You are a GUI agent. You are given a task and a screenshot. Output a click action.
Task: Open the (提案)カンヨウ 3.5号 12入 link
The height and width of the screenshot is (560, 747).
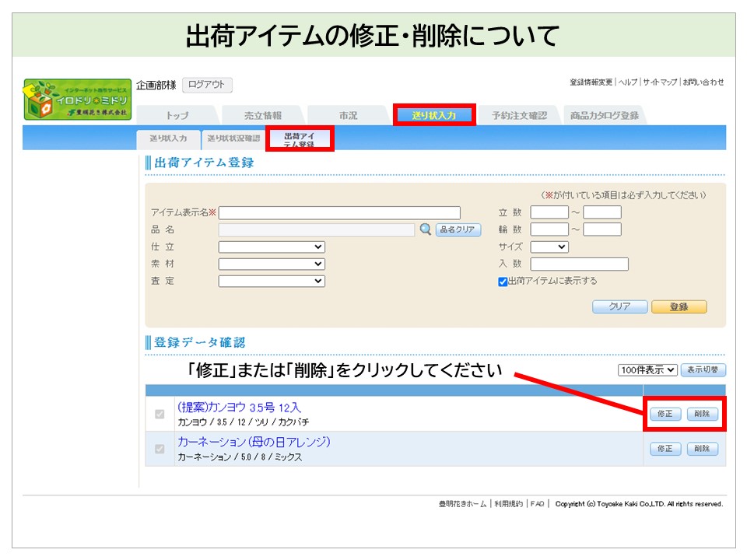(239, 408)
